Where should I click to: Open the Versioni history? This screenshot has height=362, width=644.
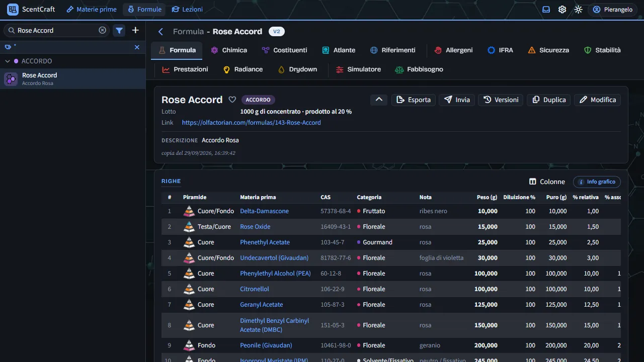[x=501, y=100]
